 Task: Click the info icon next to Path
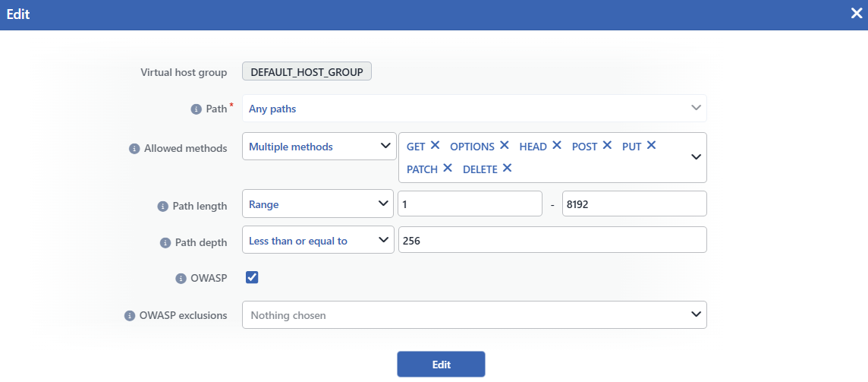196,109
